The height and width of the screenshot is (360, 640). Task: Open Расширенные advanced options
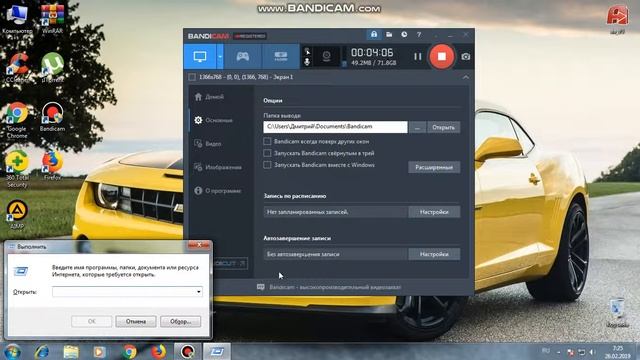(434, 167)
